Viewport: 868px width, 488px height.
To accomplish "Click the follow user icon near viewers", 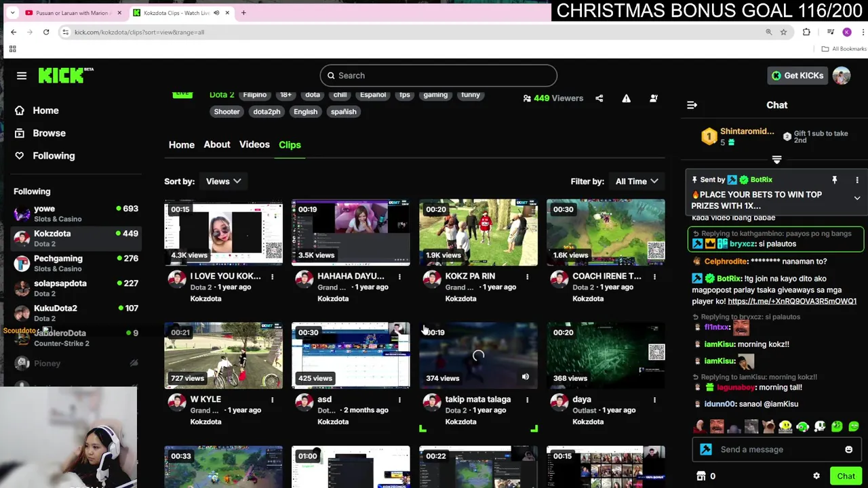I will [654, 98].
